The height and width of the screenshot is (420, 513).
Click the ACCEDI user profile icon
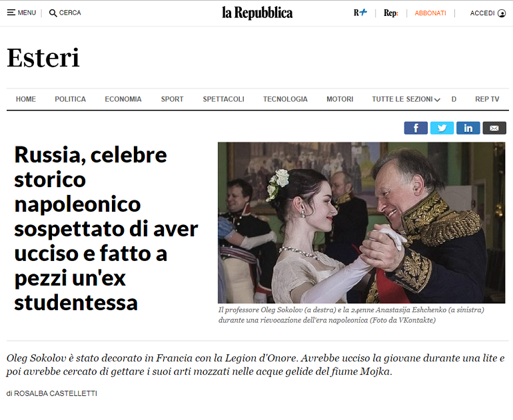pos(501,13)
